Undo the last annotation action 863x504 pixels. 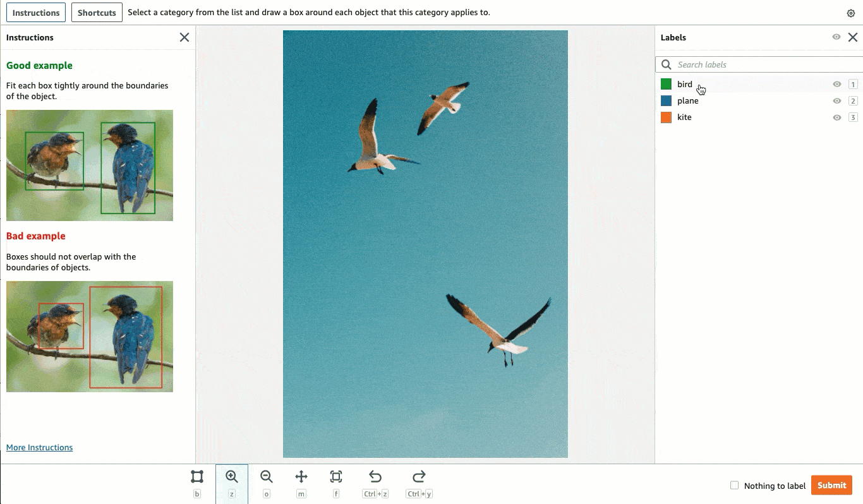click(375, 477)
